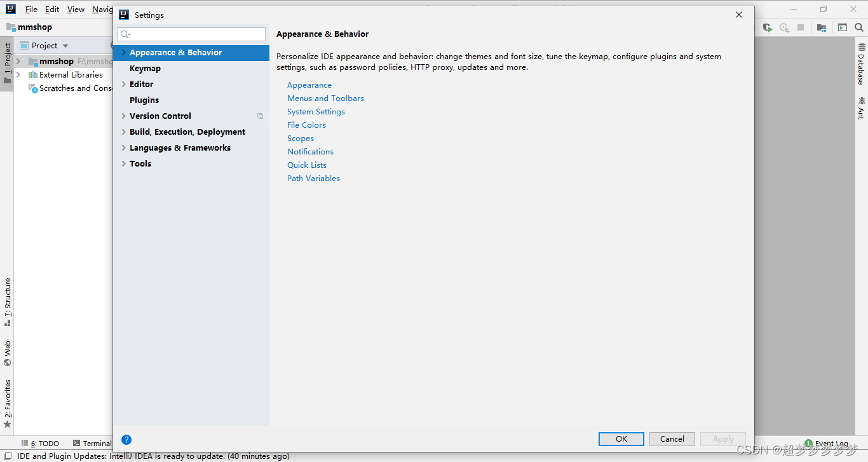Click mmshop breadcrumb in navigation bar

click(35, 27)
